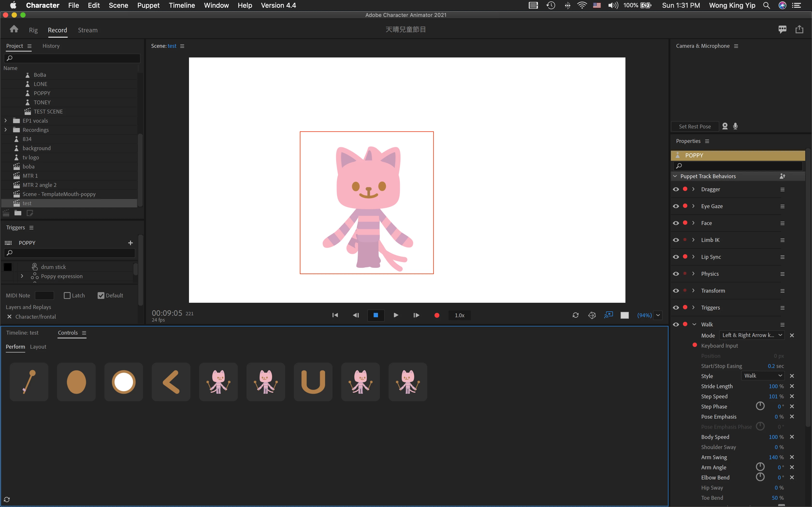The image size is (812, 507).
Task: Expand the EP1 vocals folder
Action: [6, 121]
